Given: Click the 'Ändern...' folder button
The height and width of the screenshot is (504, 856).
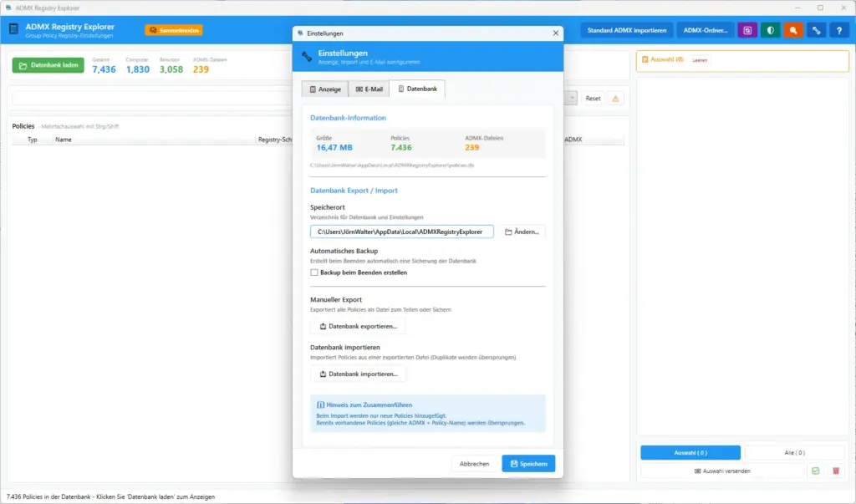Looking at the screenshot, I should (x=522, y=232).
